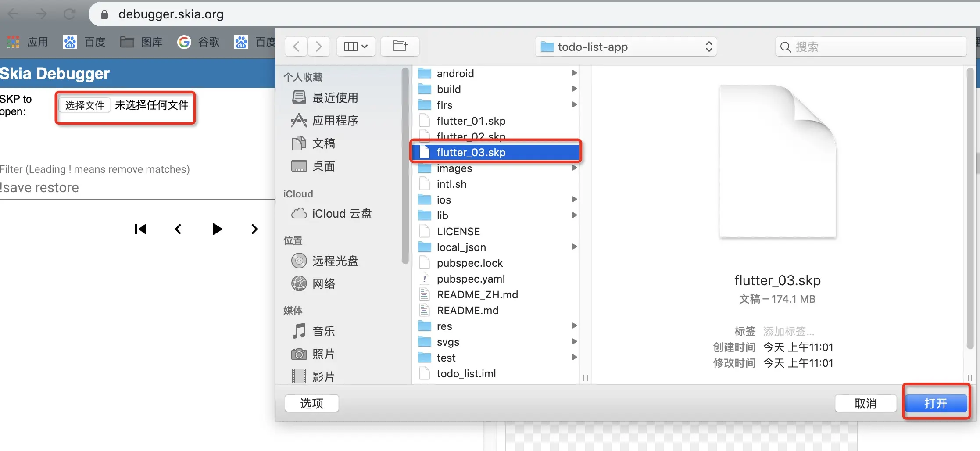This screenshot has height=451, width=980.
Task: Expand the android folder arrow
Action: click(x=574, y=73)
